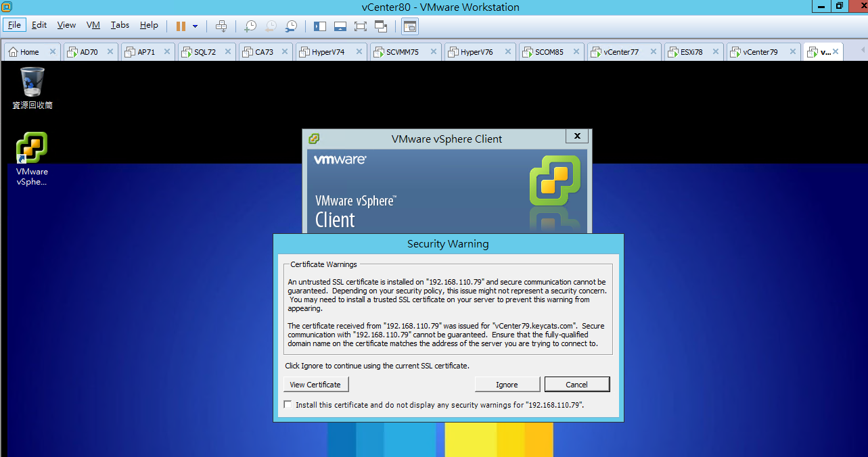Open the Edit menu
Screen dimensions: 868x457
click(x=39, y=25)
